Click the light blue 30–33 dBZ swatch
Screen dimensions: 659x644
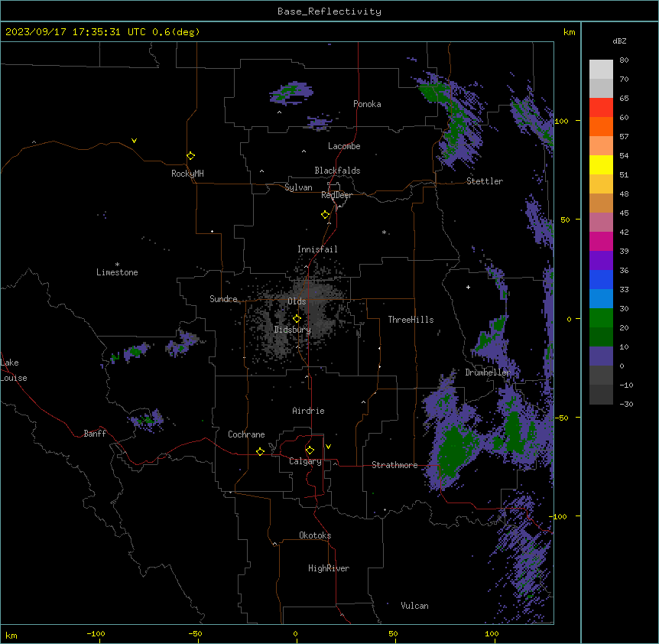tap(601, 299)
